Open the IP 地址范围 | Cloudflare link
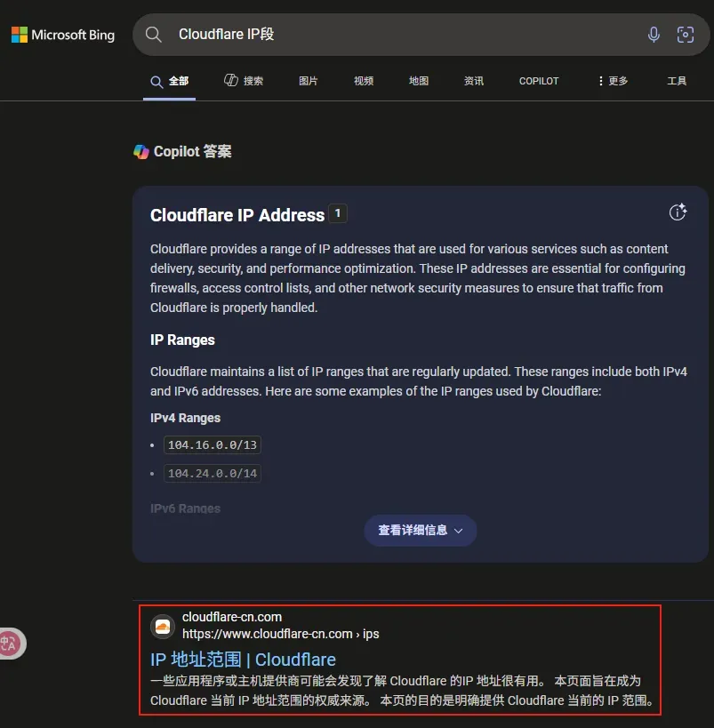Screen dimensions: 714x728 [243, 660]
